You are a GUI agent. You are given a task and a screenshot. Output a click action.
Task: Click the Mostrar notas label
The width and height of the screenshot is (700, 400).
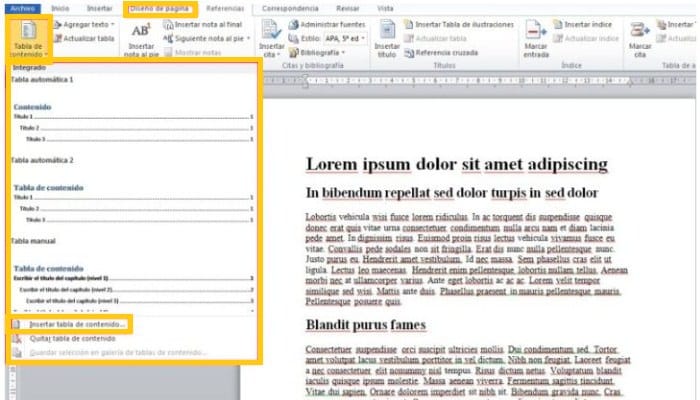coord(198,53)
